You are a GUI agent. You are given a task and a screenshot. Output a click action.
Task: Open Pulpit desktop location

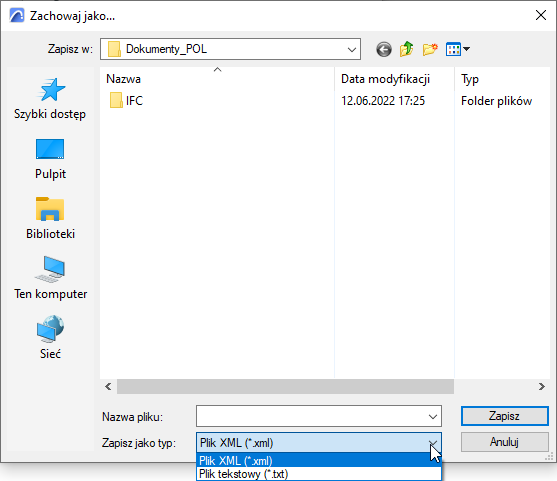click(50, 159)
